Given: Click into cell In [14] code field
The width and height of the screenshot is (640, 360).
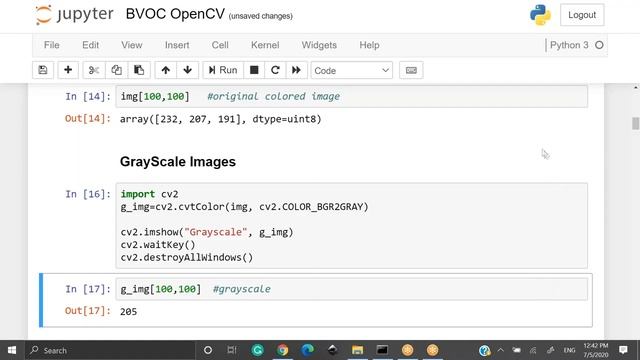Looking at the screenshot, I should click(351, 96).
